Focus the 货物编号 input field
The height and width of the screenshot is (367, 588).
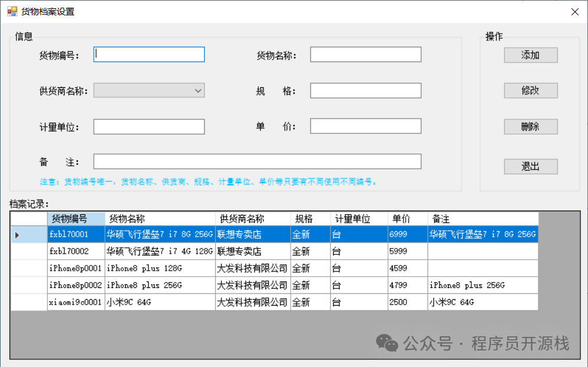coord(149,55)
